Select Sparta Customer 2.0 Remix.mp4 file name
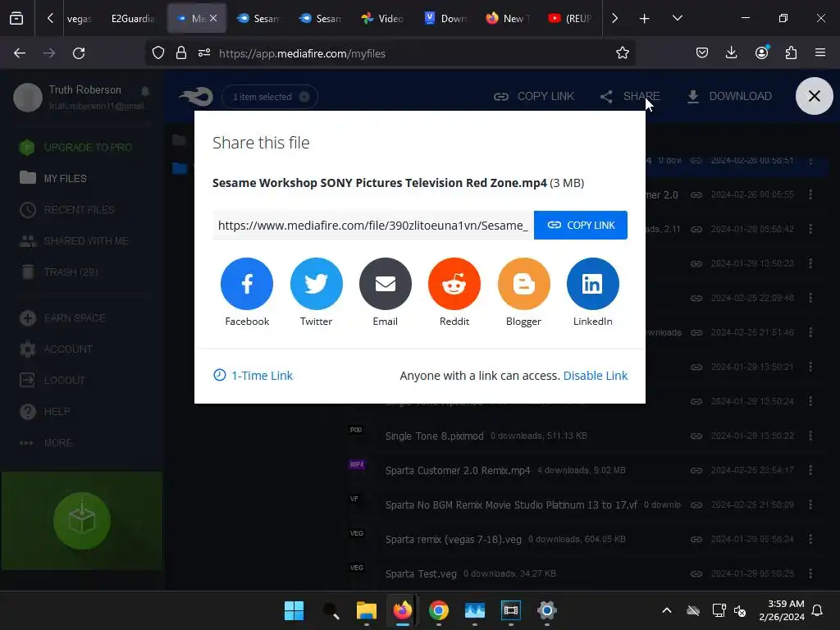 click(458, 470)
